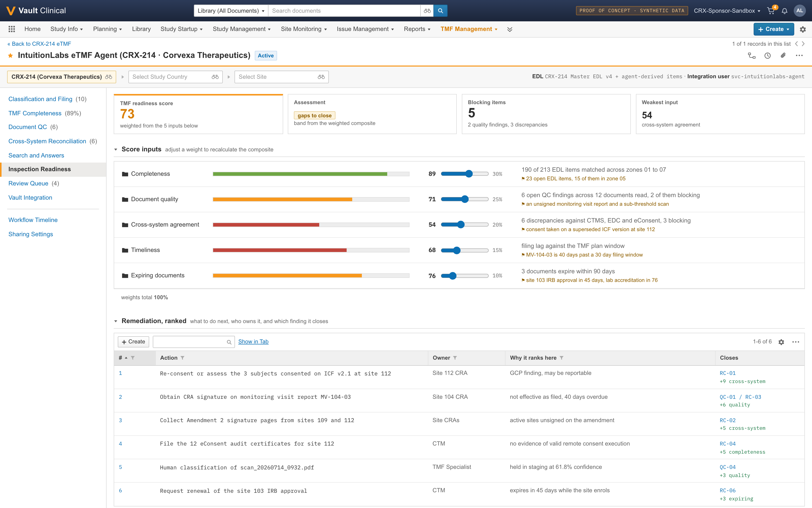Open the attachments paperclip icon
The image size is (812, 508).
[x=783, y=55]
